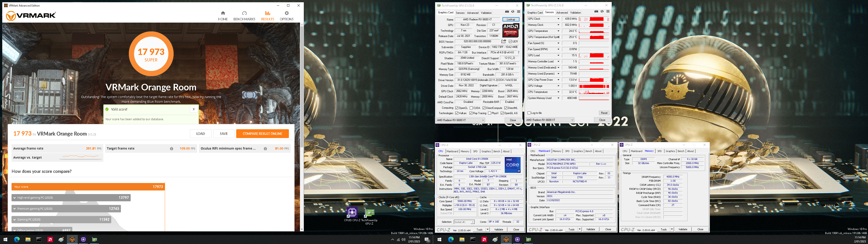Viewport: 868px width, 244px height.
Task: Open the HOME section in VRMark
Action: tap(223, 16)
